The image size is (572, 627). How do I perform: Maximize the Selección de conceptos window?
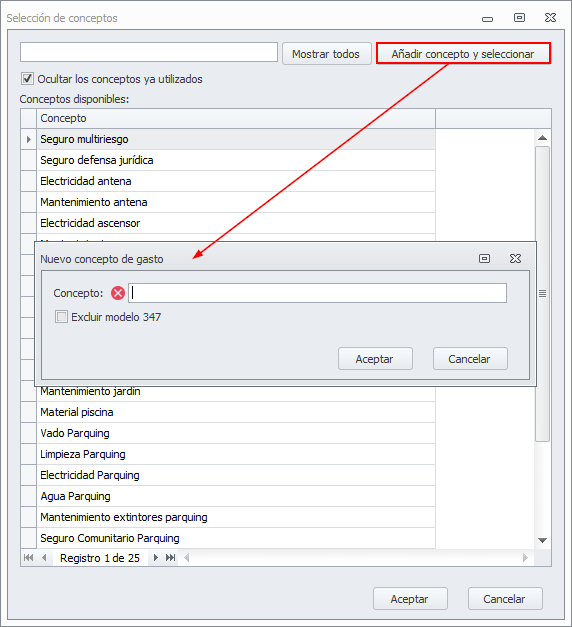click(519, 18)
